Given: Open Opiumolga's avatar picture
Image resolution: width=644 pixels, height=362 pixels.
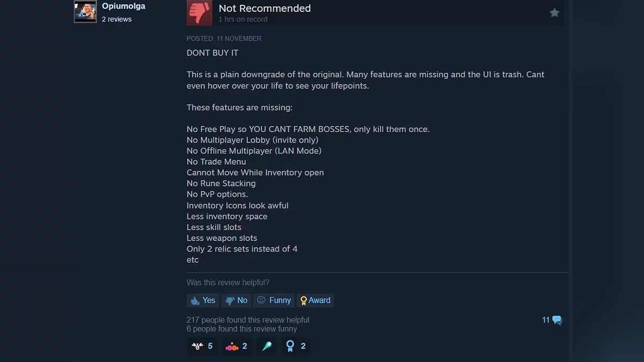Looking at the screenshot, I should 85,11.
